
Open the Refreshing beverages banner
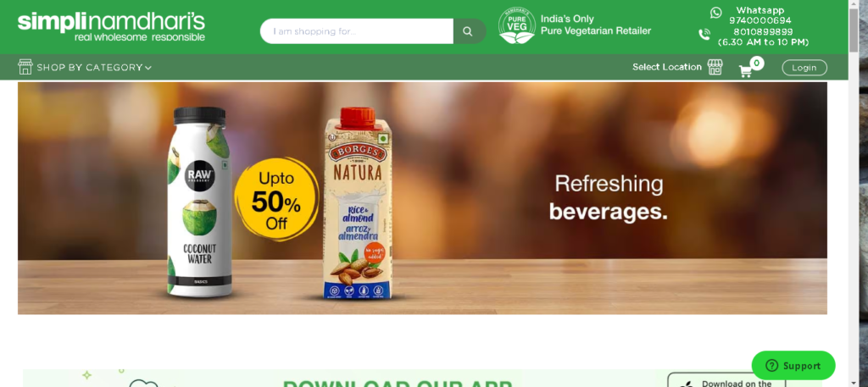(x=422, y=198)
